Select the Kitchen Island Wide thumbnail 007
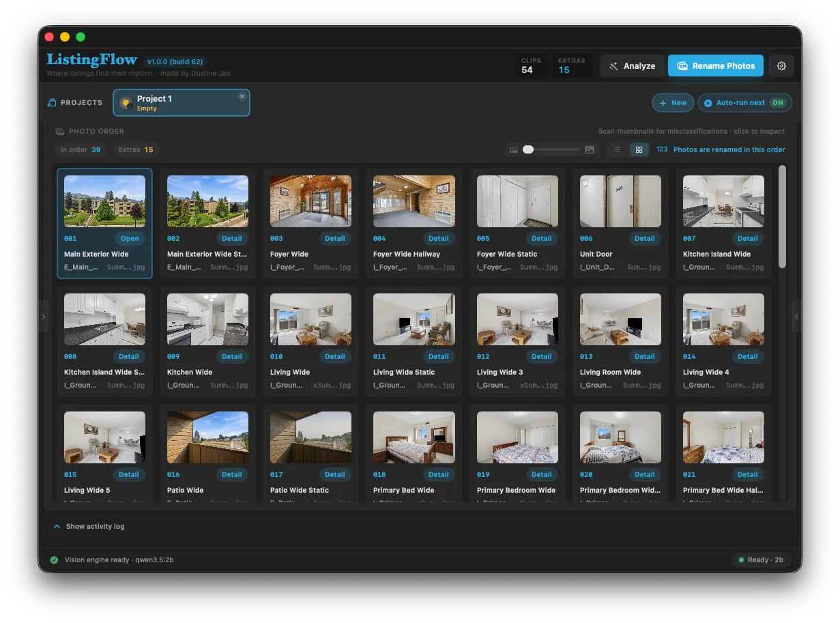Image resolution: width=840 pixels, height=623 pixels. pyautogui.click(x=723, y=201)
